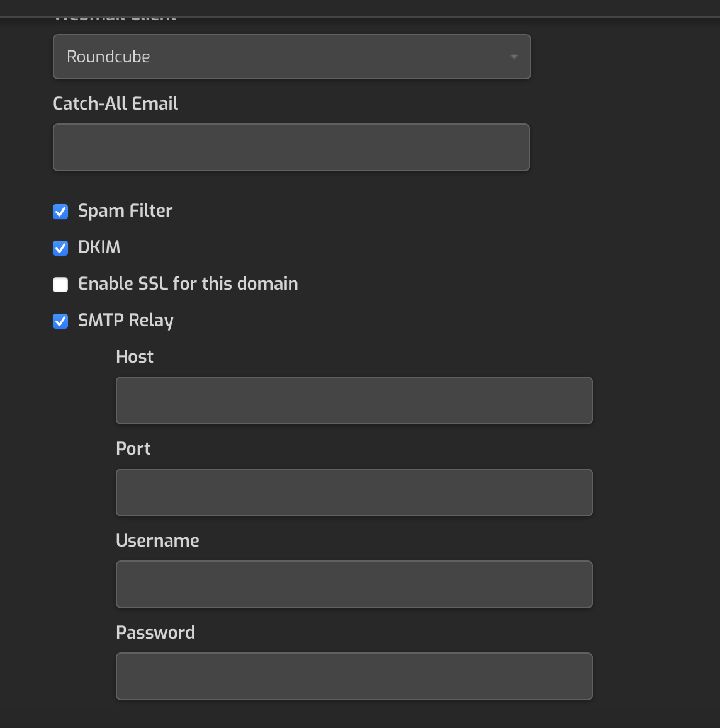This screenshot has width=720, height=728.
Task: Click the Password label text
Action: tap(155, 632)
